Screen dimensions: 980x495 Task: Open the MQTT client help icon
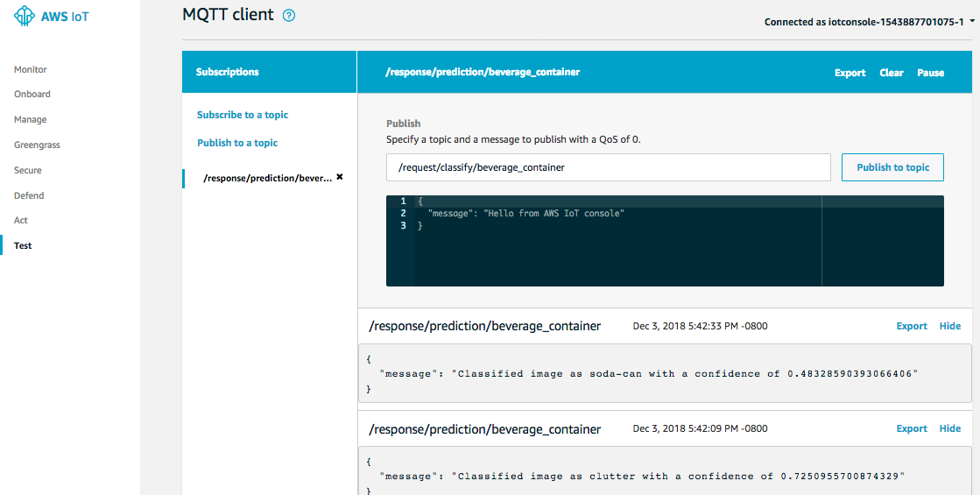click(x=289, y=16)
